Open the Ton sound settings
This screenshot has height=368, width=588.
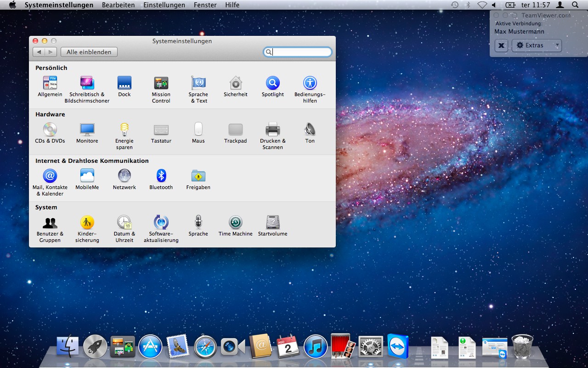[310, 133]
